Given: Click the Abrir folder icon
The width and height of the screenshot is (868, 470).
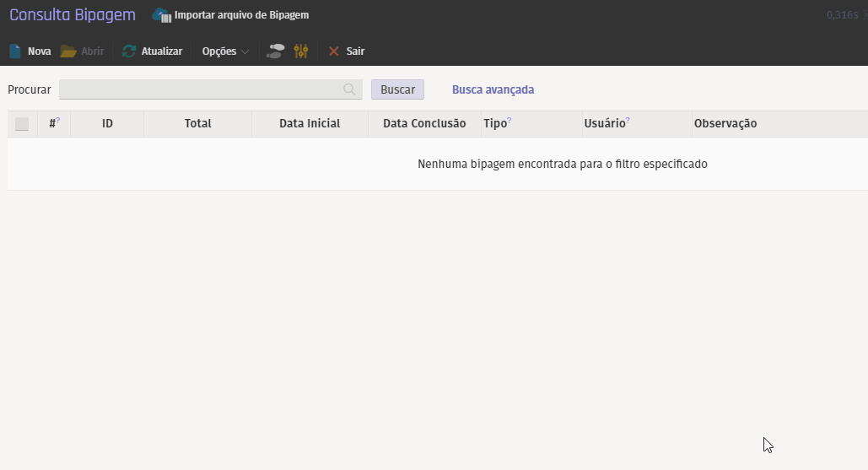Looking at the screenshot, I should 68,51.
